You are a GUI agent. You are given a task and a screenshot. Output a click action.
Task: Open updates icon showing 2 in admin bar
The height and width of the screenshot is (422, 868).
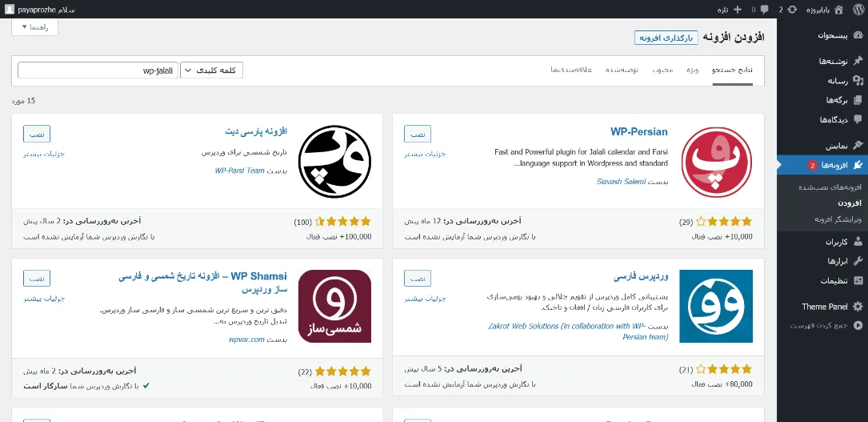[793, 10]
